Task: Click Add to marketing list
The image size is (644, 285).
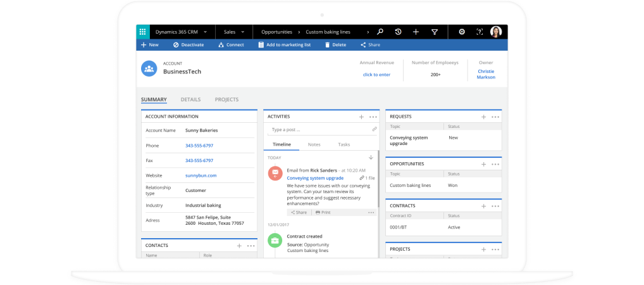Action: [x=285, y=45]
